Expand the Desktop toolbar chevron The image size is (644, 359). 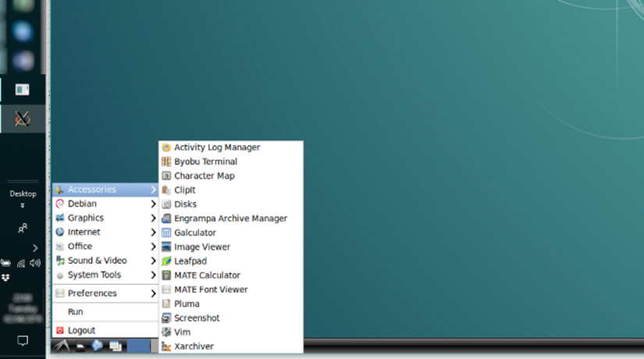[x=23, y=205]
